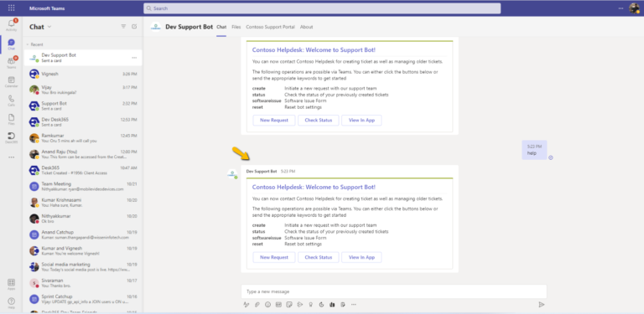The image size is (644, 314).
Task: Open the Support Bot chat
Action: (x=83, y=106)
